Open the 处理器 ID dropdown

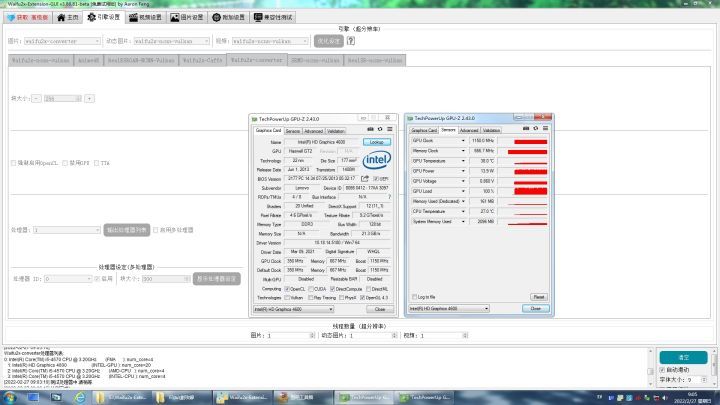tap(68, 279)
